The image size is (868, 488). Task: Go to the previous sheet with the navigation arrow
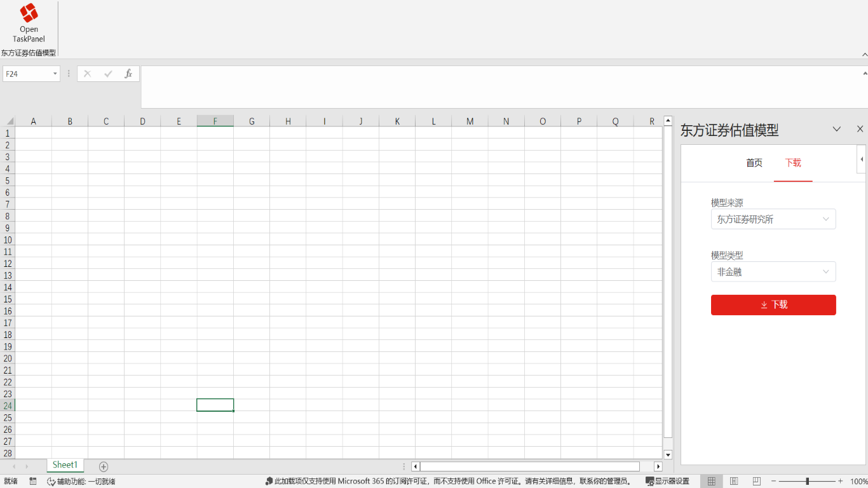(x=14, y=466)
